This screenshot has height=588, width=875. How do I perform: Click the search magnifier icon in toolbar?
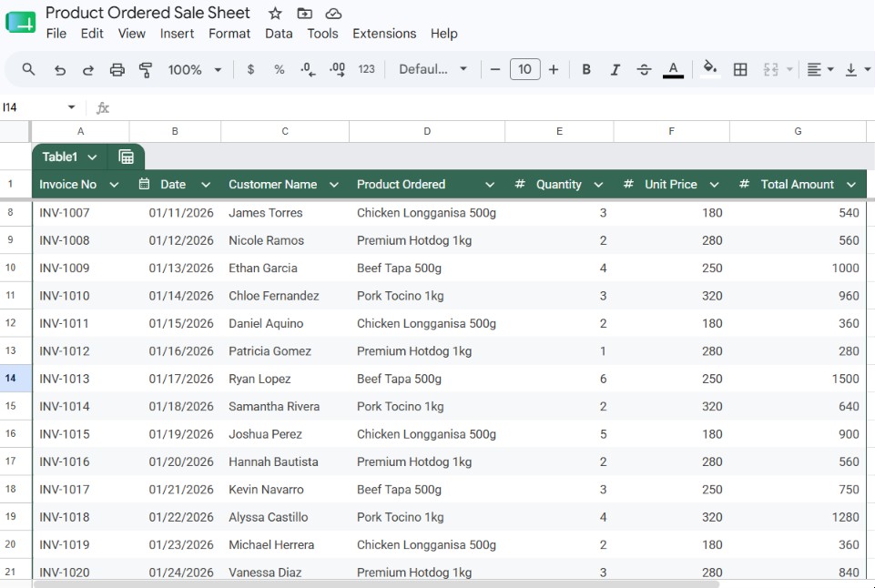pyautogui.click(x=28, y=70)
